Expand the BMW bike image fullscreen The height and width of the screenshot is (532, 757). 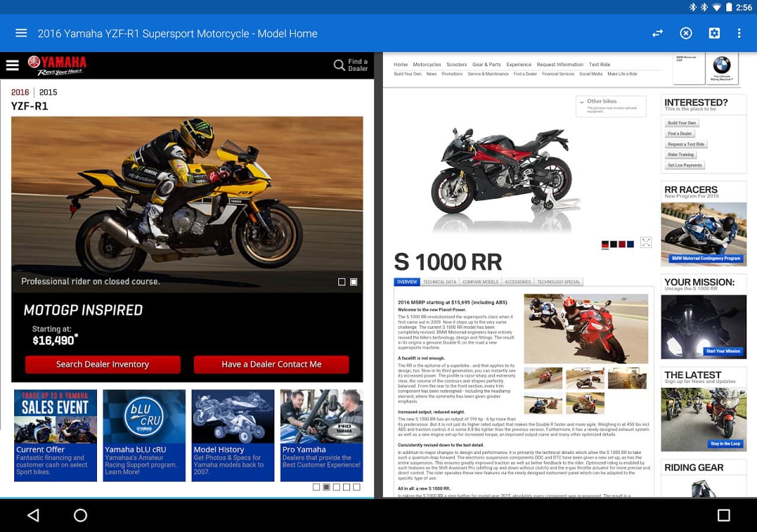[x=646, y=242]
